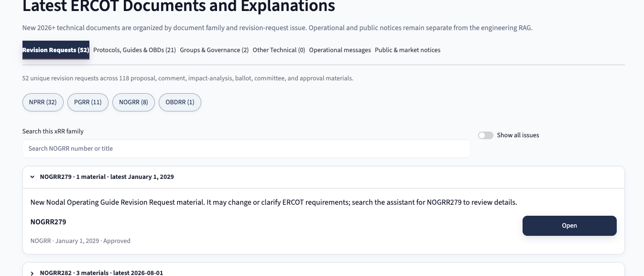Collapse the NOGRR279 expander chevron
Viewport: 644px width, 276px height.
32,177
